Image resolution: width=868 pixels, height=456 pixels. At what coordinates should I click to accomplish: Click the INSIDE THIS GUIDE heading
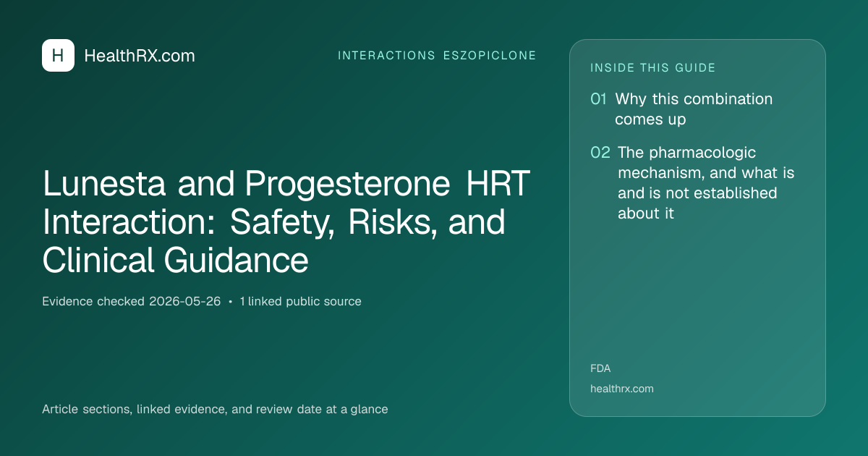[x=653, y=68]
